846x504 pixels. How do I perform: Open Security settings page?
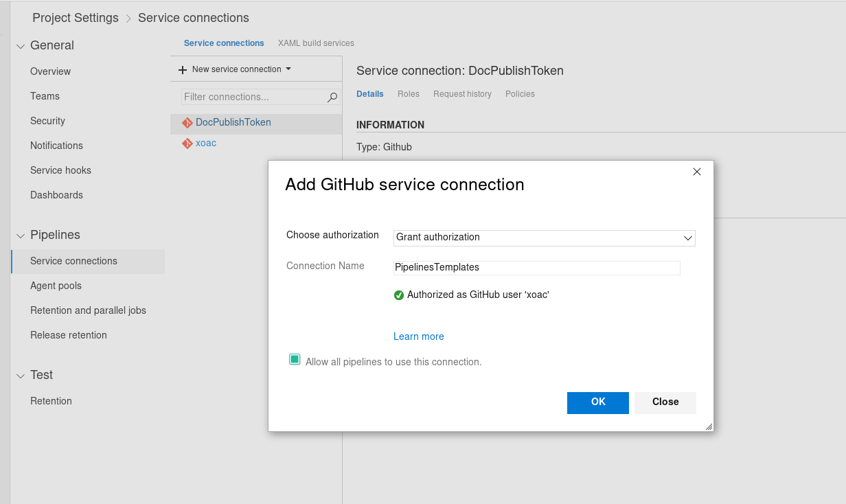(x=47, y=121)
